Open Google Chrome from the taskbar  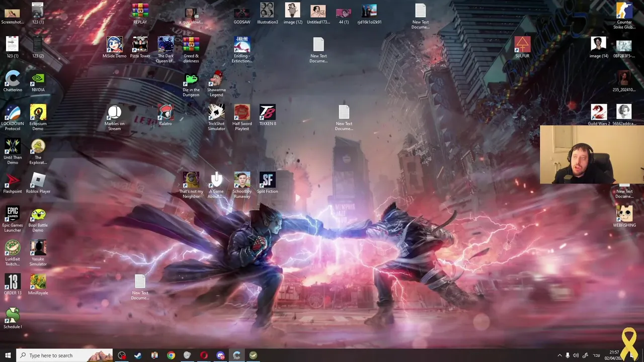click(x=171, y=355)
